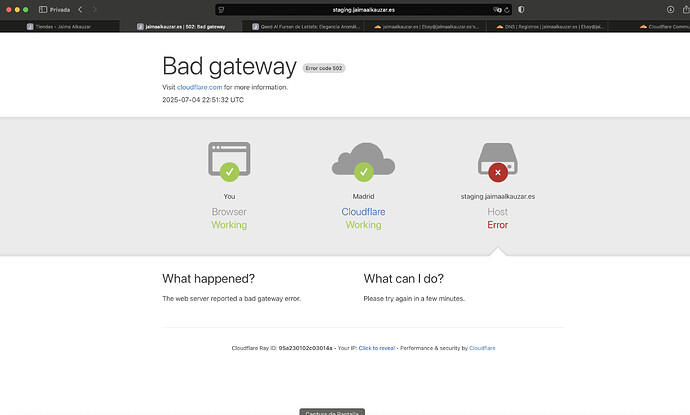Click the What happened? heading
This screenshot has height=415, width=690.
pyautogui.click(x=209, y=279)
